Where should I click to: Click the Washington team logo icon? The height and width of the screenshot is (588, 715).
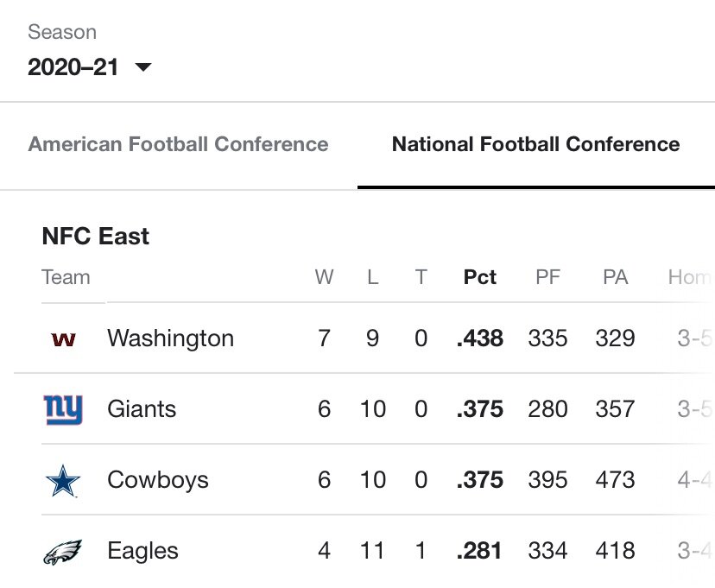(x=63, y=339)
